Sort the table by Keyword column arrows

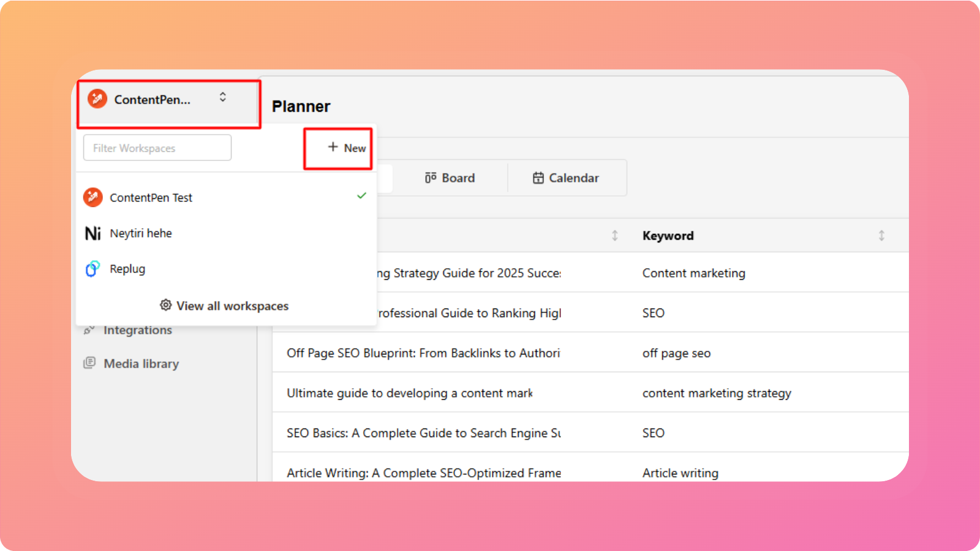(x=881, y=236)
